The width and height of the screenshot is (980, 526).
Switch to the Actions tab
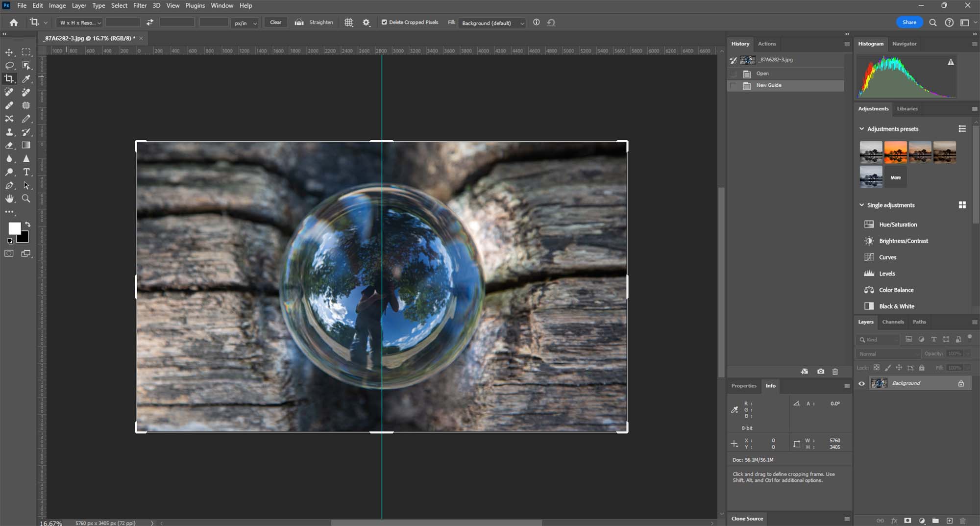pyautogui.click(x=767, y=44)
